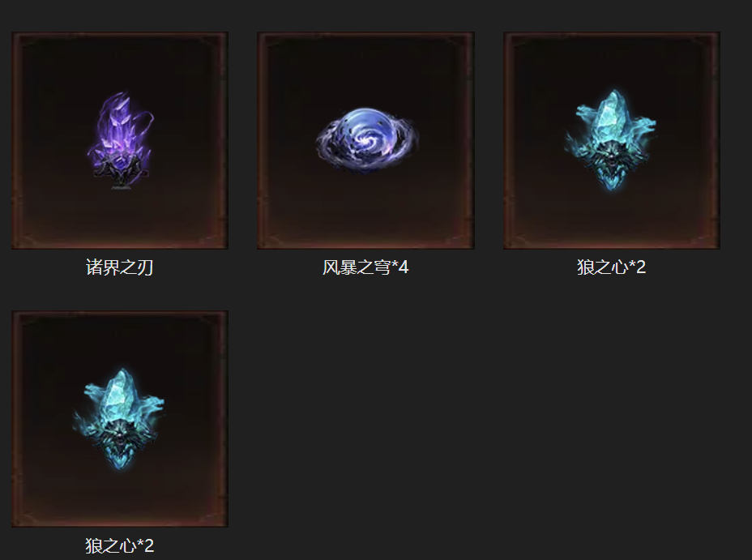
Task: Select the 风暴之穹 item tile frame
Action: click(365, 140)
